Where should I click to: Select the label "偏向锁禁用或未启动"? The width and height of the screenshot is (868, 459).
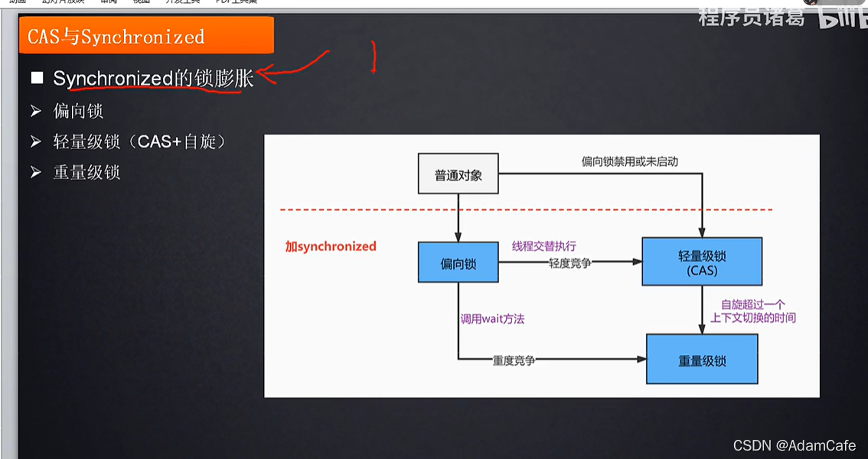[x=629, y=161]
